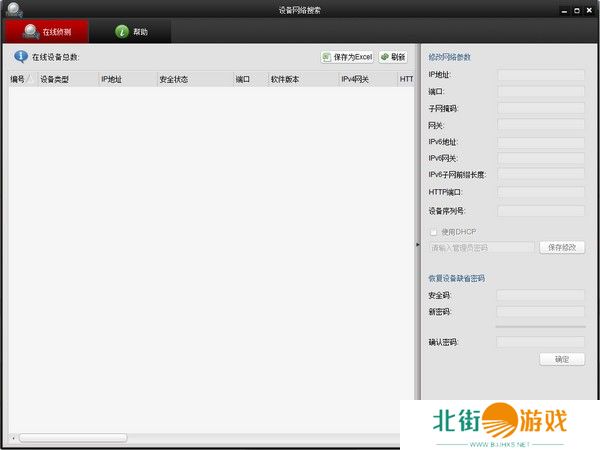This screenshot has height=450, width=600.
Task: Save device list as Excel
Action: point(347,57)
